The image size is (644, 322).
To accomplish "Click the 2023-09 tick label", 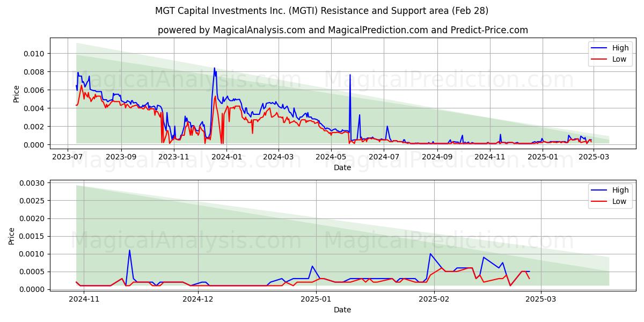I will (121, 157).
